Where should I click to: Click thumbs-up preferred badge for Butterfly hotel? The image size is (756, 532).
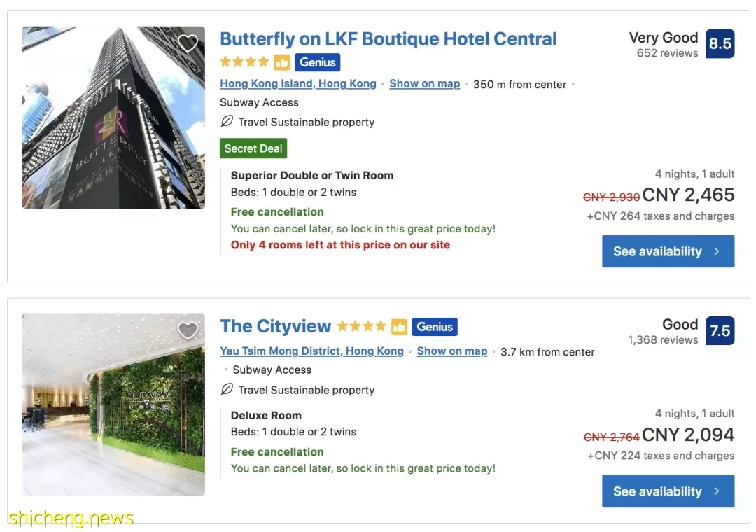tap(282, 62)
